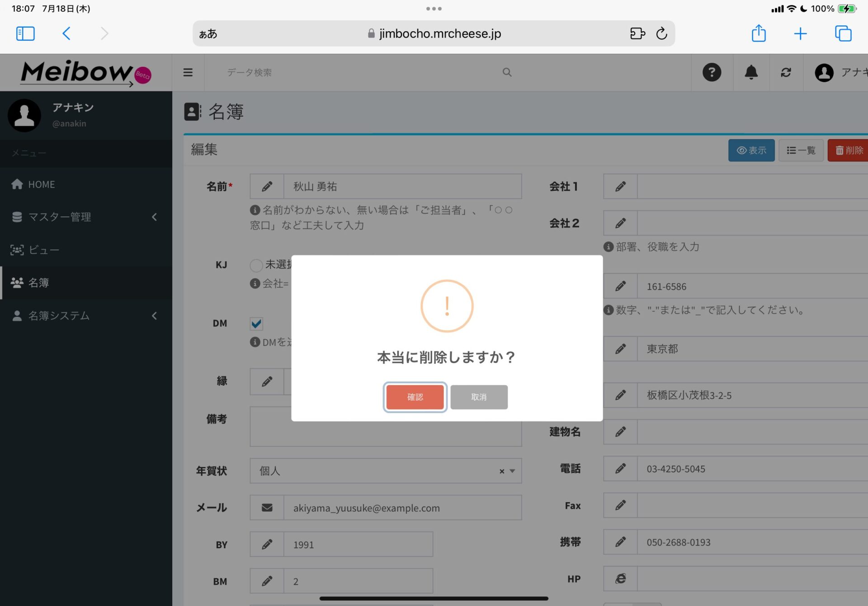
Task: Edit the BY field showing 1991
Action: point(358,544)
